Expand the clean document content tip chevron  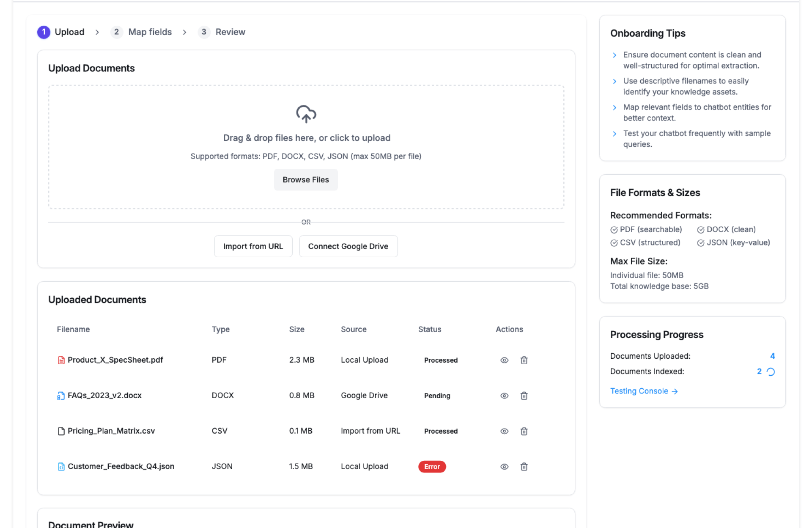click(614, 55)
